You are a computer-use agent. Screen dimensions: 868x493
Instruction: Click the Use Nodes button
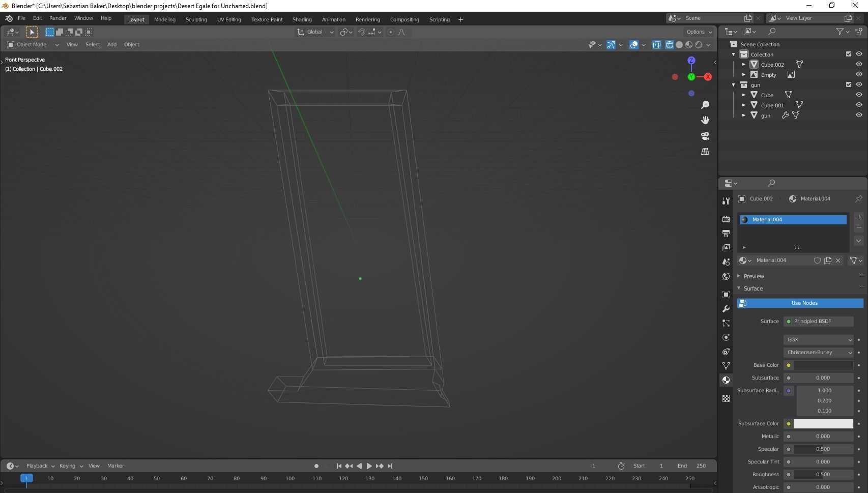click(800, 303)
